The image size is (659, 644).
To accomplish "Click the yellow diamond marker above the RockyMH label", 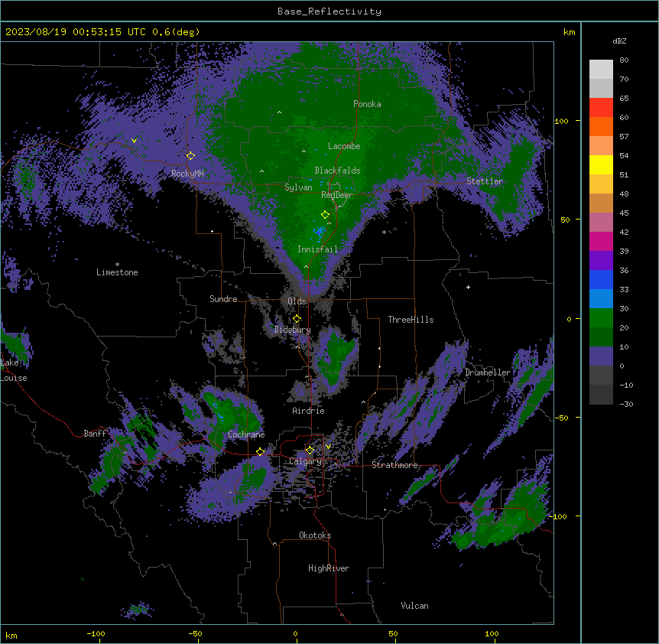I will pyautogui.click(x=190, y=155).
